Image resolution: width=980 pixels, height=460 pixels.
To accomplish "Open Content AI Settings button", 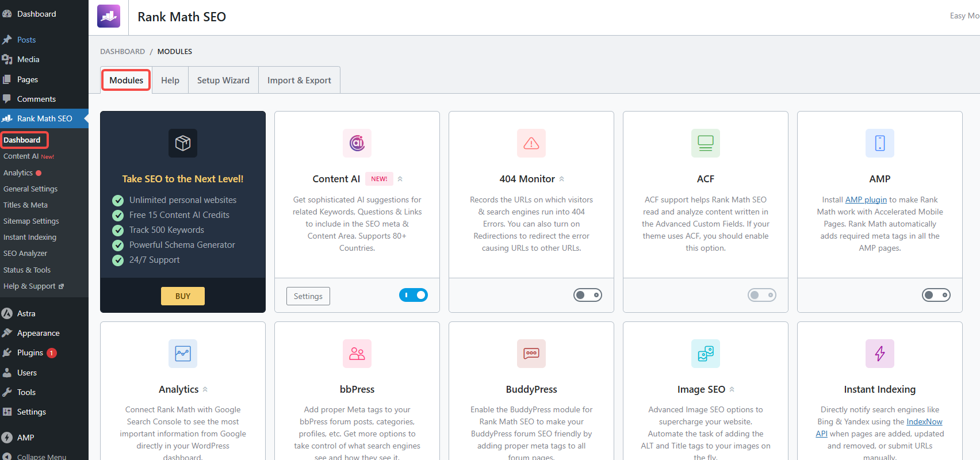I will click(x=308, y=296).
